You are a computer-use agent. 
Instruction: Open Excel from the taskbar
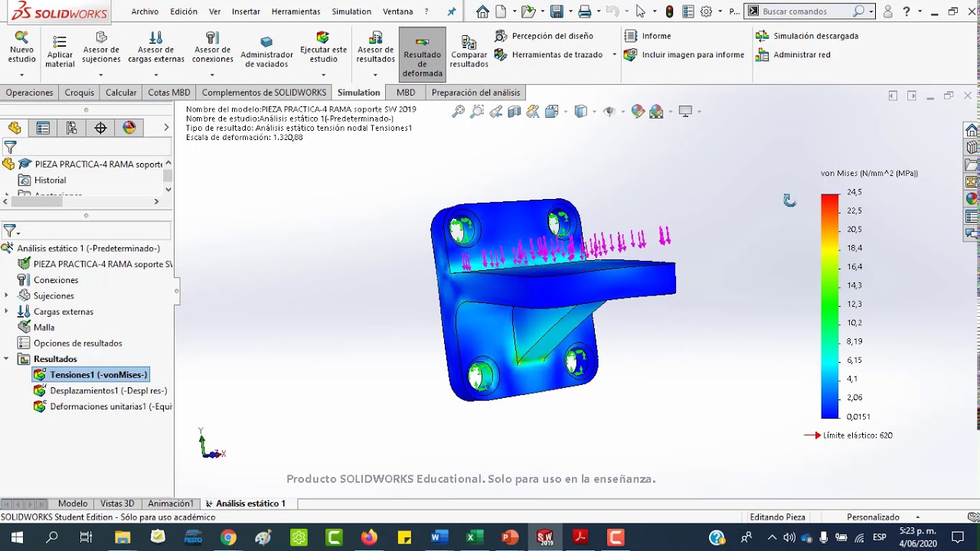(475, 537)
